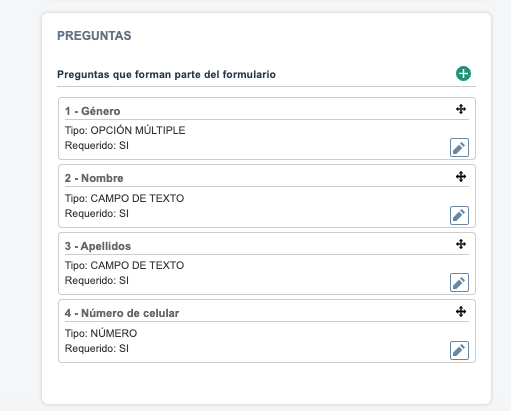Select the '3 - Apellidos' question title
Viewport: 511px width, 411px height.
(98, 246)
